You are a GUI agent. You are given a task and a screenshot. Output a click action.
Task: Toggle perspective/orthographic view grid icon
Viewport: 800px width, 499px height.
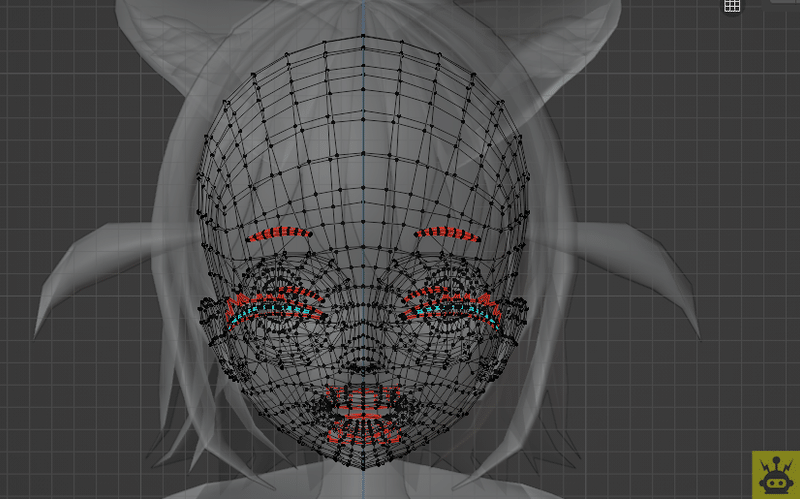pos(732,6)
